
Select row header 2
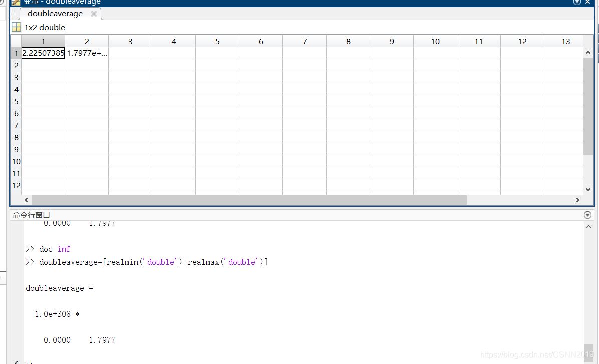click(x=16, y=65)
